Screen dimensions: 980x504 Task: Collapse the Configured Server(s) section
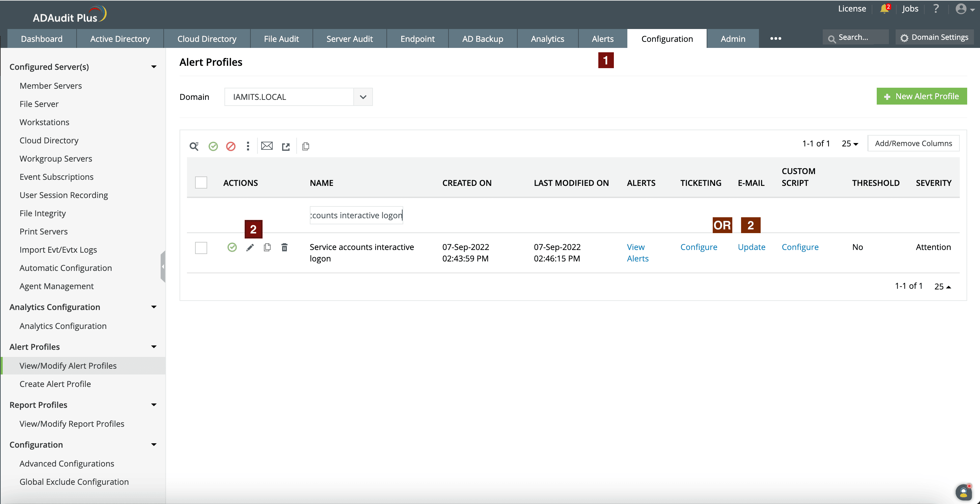[x=154, y=67]
